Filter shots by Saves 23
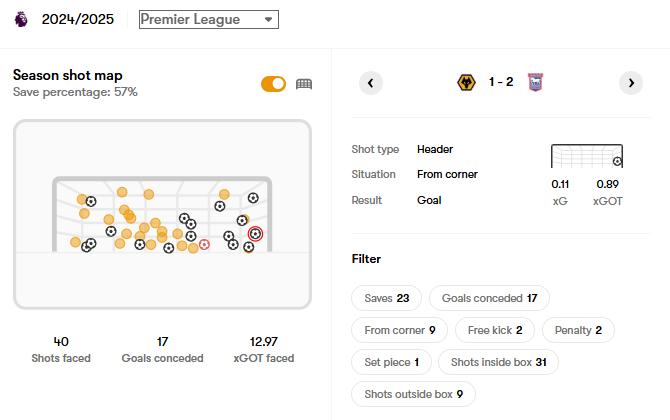The image size is (670, 420). point(385,298)
